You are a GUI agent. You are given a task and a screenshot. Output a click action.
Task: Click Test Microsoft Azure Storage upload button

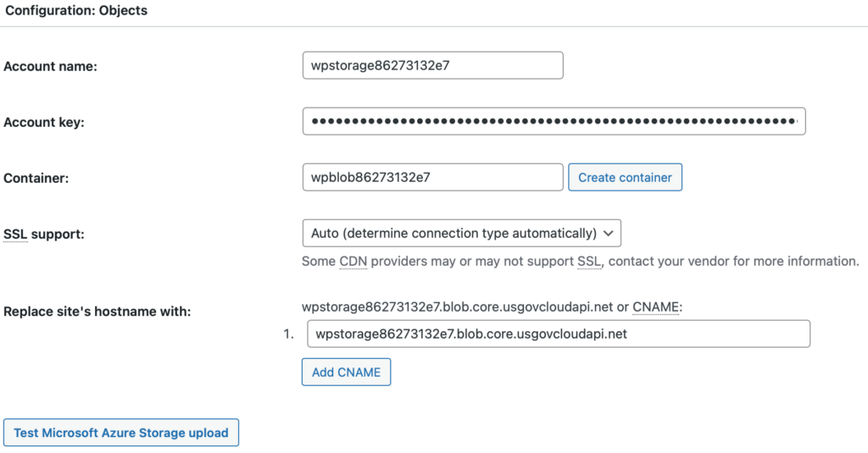(121, 433)
